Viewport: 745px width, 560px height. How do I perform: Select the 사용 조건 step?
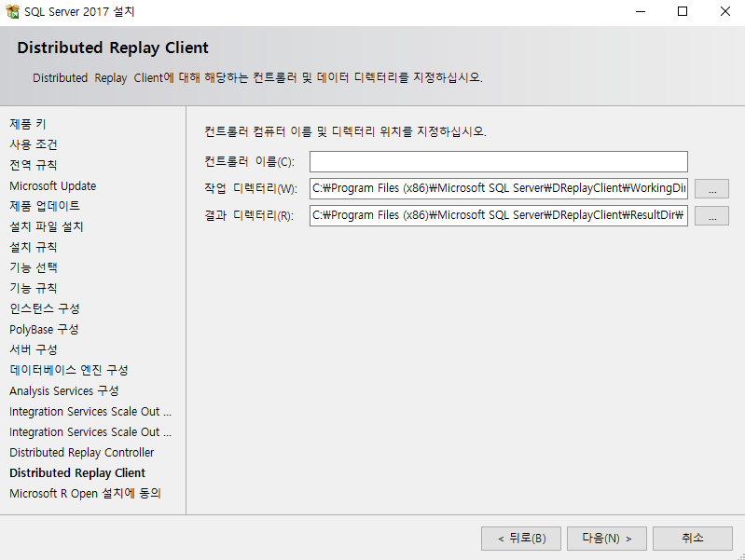[x=34, y=144]
